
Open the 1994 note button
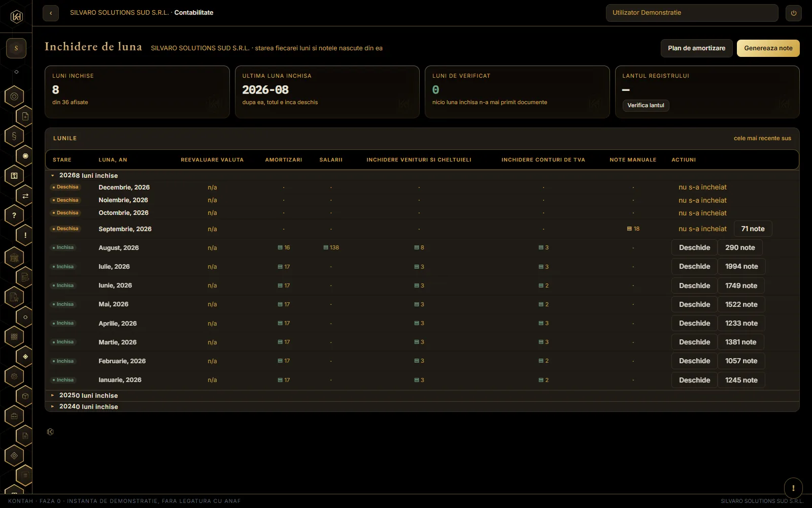click(741, 266)
